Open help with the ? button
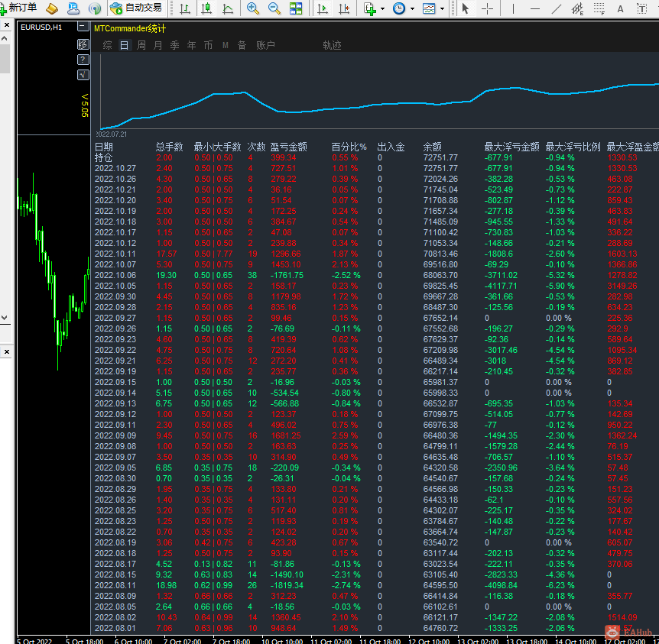The image size is (659, 644). pos(83,60)
